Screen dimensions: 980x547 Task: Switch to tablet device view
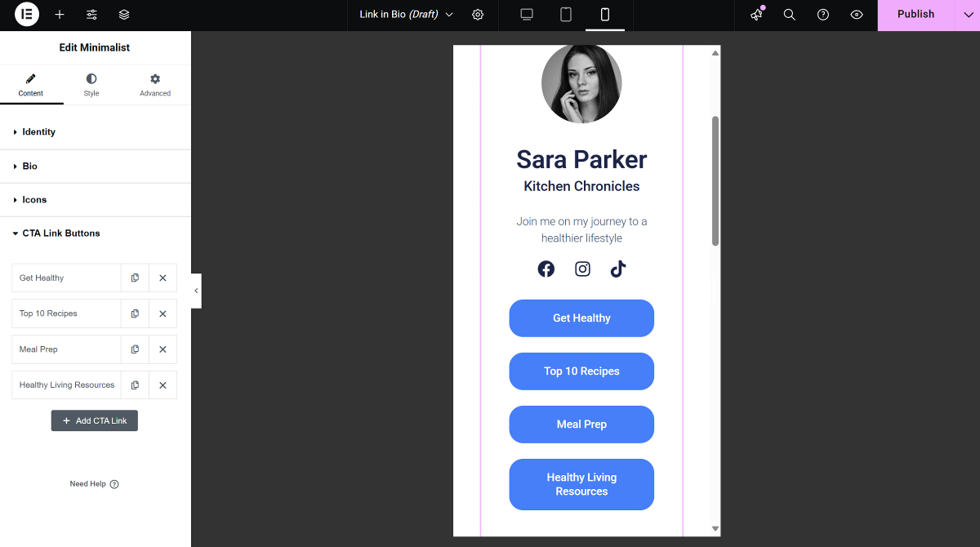tap(566, 15)
